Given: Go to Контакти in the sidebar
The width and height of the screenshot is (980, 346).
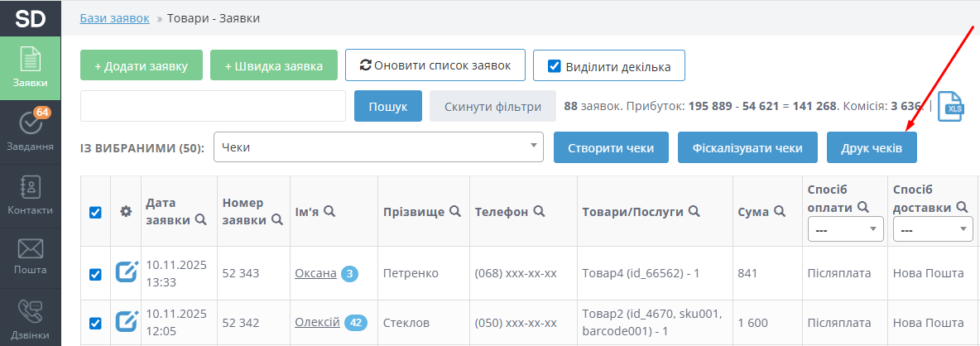Looking at the screenshot, I should (30, 195).
